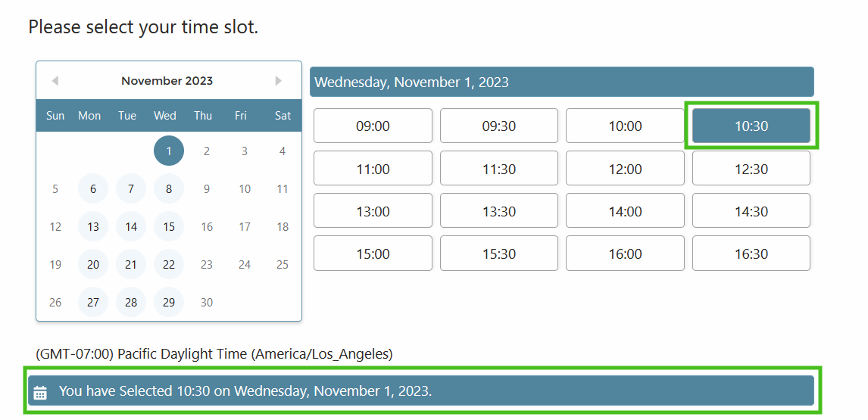
Task: Click the calendar icon in confirmation bar
Action: 41,392
